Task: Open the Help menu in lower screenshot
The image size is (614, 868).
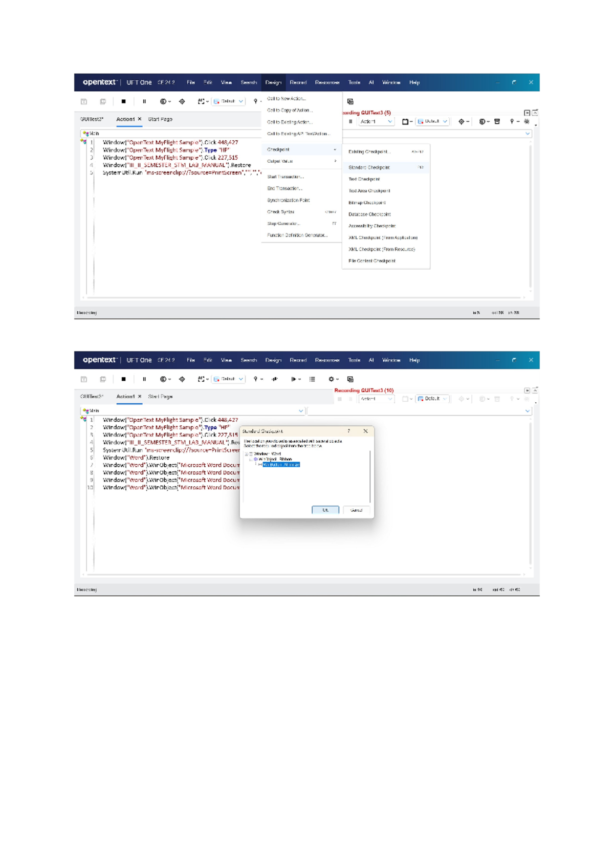Action: [414, 360]
